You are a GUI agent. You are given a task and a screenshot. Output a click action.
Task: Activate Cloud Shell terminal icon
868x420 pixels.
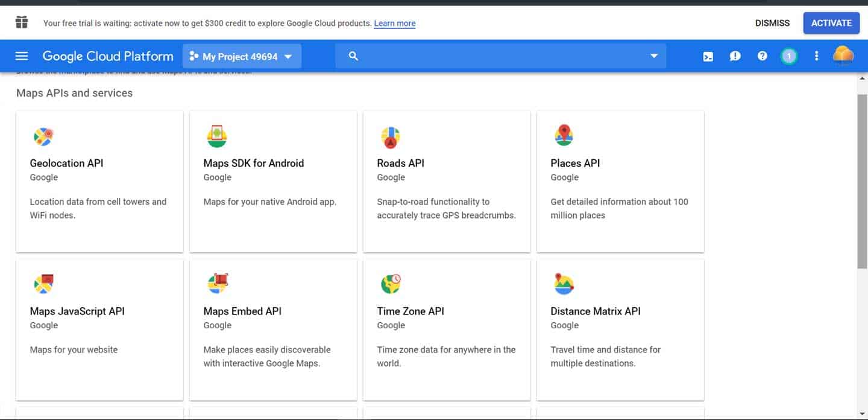coord(708,56)
